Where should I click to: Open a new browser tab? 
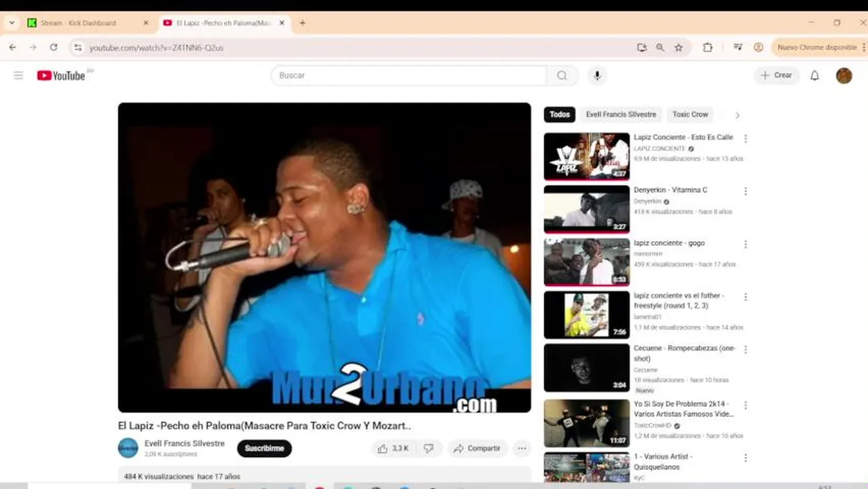(x=302, y=23)
